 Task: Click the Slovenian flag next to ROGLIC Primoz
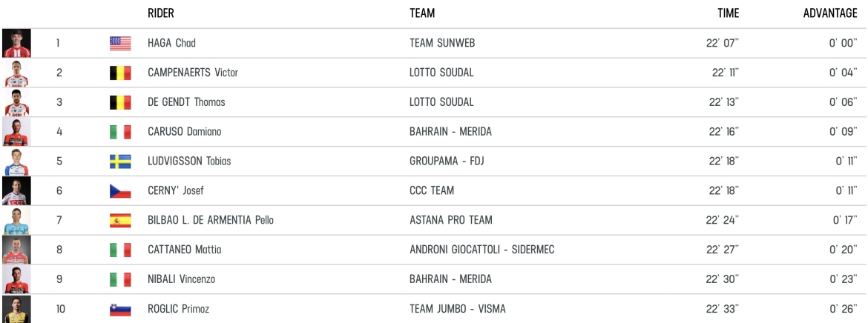[x=119, y=310]
